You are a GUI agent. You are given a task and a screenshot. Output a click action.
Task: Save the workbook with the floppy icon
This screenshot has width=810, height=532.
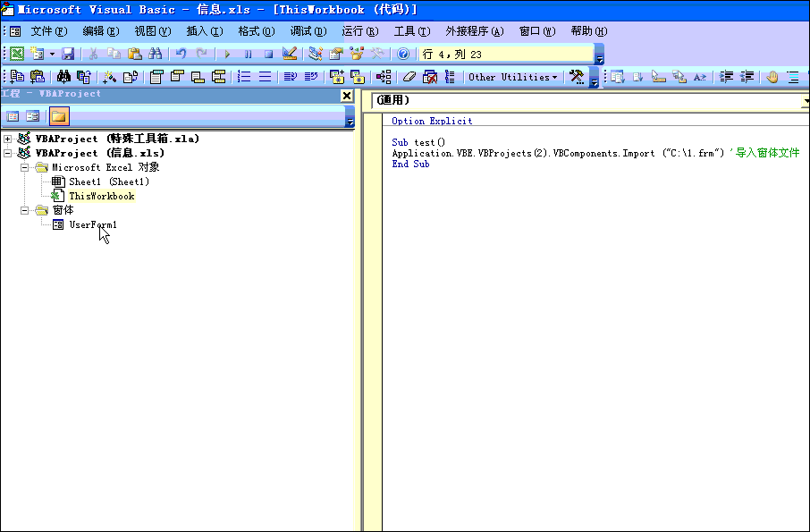pyautogui.click(x=68, y=54)
